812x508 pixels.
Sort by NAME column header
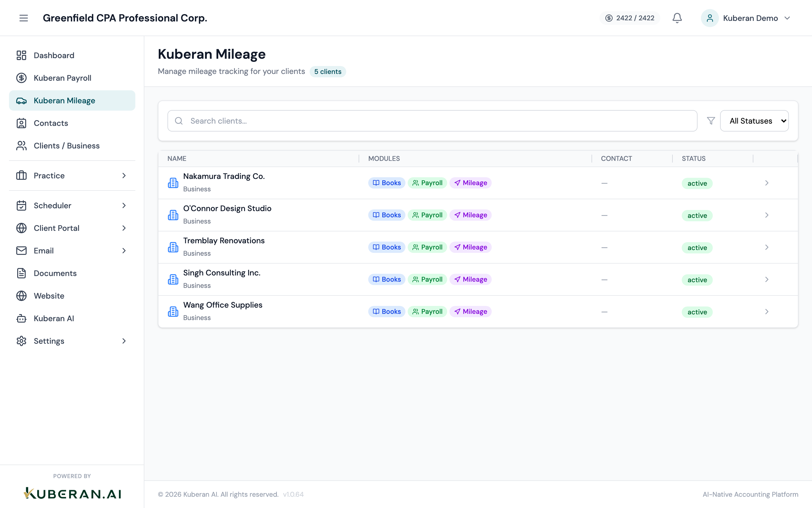[x=177, y=159]
